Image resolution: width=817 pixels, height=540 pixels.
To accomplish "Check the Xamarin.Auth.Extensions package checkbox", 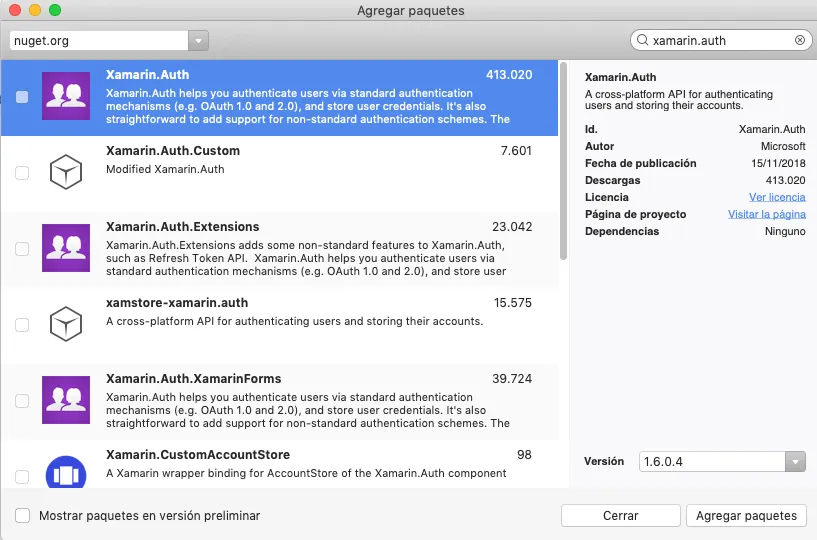I will coord(22,249).
